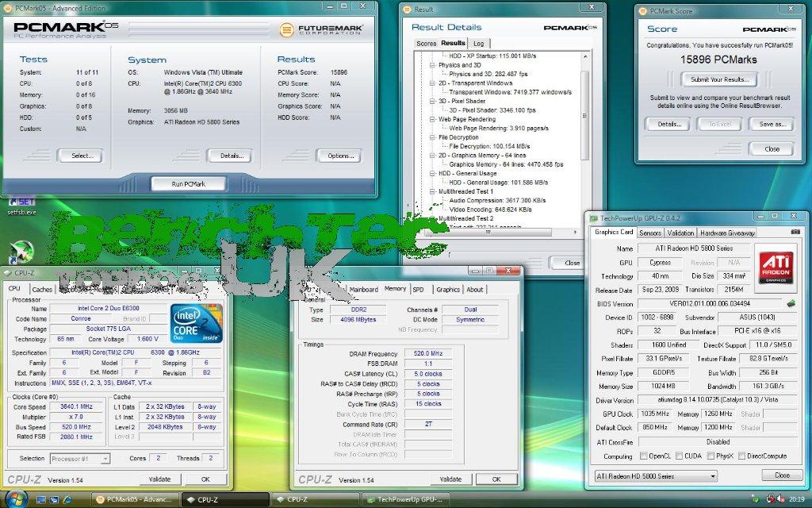This screenshot has height=508, width=812.
Task: Collapse the Physics and 3D tree node
Action: [x=432, y=65]
